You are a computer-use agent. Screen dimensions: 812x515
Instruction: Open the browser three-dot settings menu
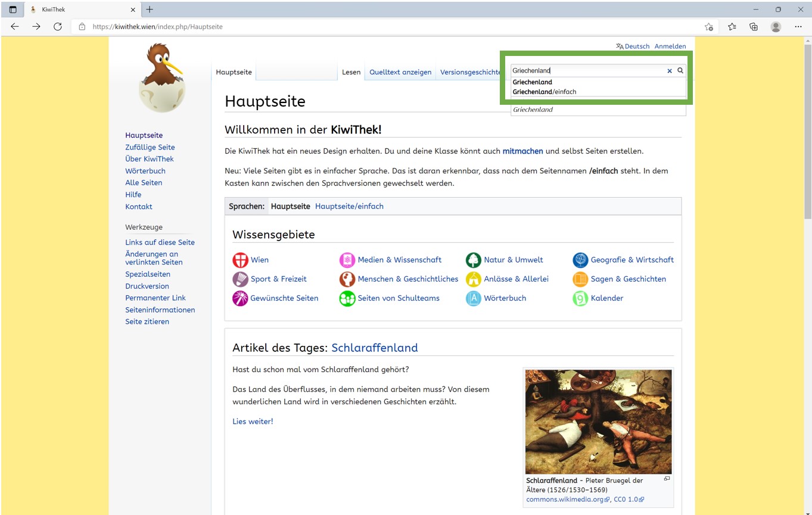click(x=798, y=26)
